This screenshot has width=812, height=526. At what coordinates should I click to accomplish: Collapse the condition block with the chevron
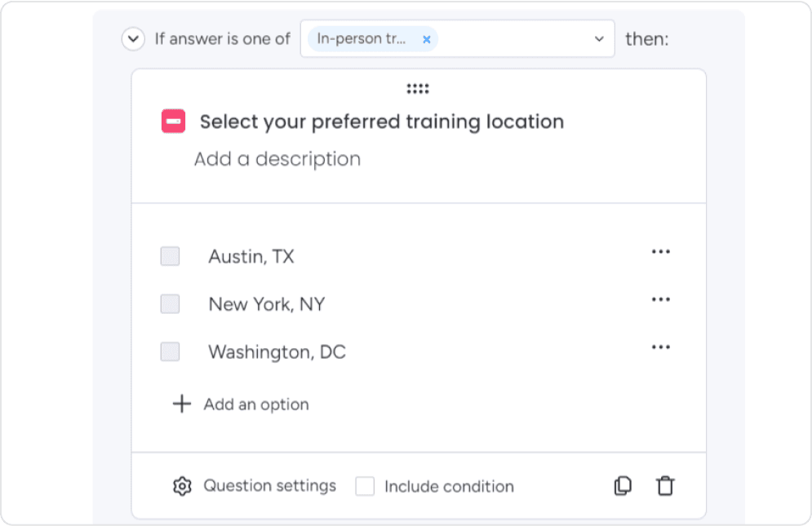(132, 38)
